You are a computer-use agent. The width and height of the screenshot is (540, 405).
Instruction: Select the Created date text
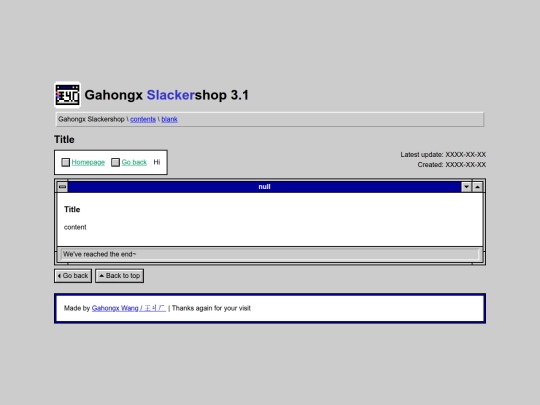tap(451, 165)
